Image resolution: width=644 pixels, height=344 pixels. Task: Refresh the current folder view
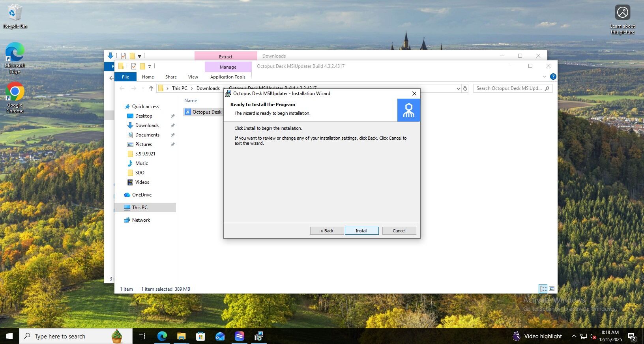pyautogui.click(x=465, y=88)
